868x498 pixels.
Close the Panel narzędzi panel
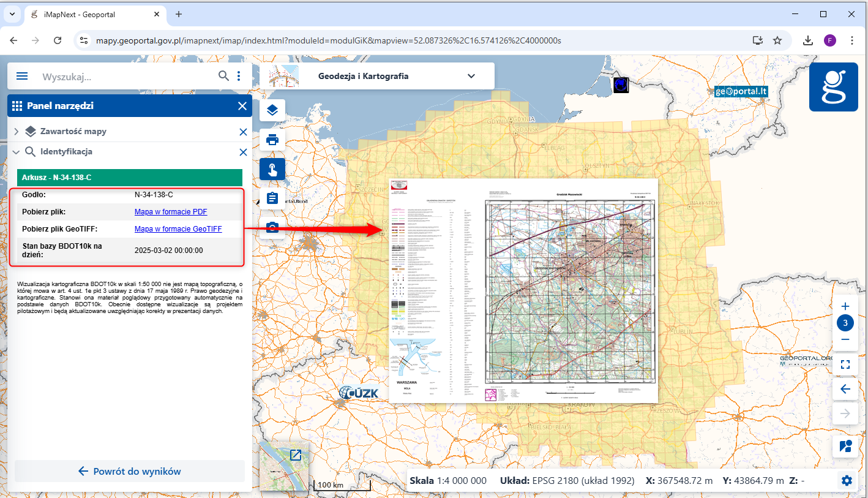pos(242,106)
